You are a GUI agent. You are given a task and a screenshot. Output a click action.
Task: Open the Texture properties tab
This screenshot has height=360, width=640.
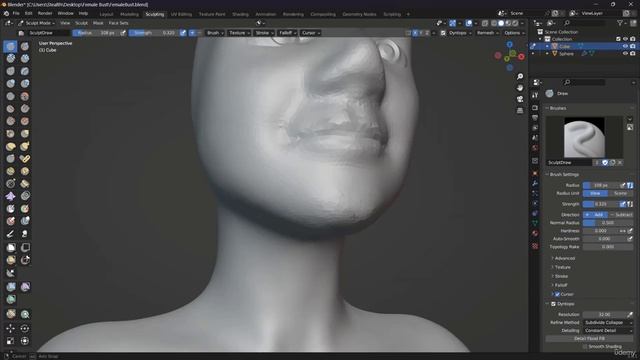pos(535,246)
